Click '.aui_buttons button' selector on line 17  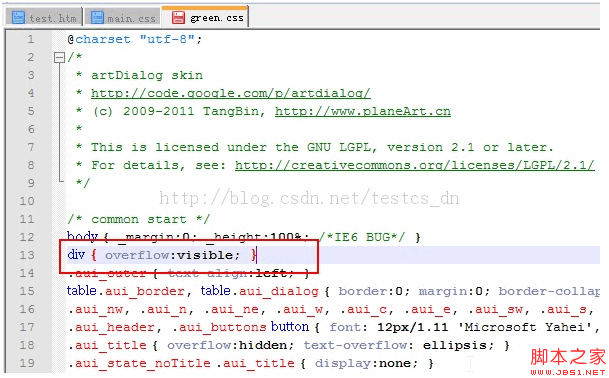240,327
